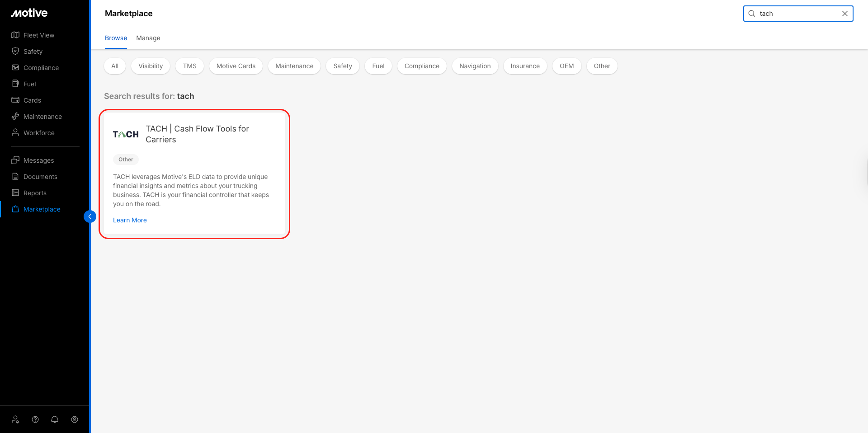Switch to the Manage tab
868x433 pixels.
coord(148,38)
